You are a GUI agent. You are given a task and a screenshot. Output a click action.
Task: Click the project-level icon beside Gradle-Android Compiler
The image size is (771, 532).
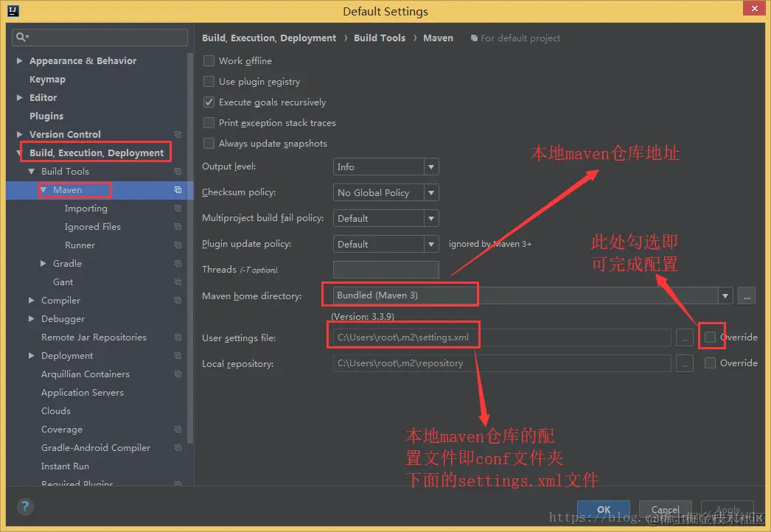[x=178, y=448]
